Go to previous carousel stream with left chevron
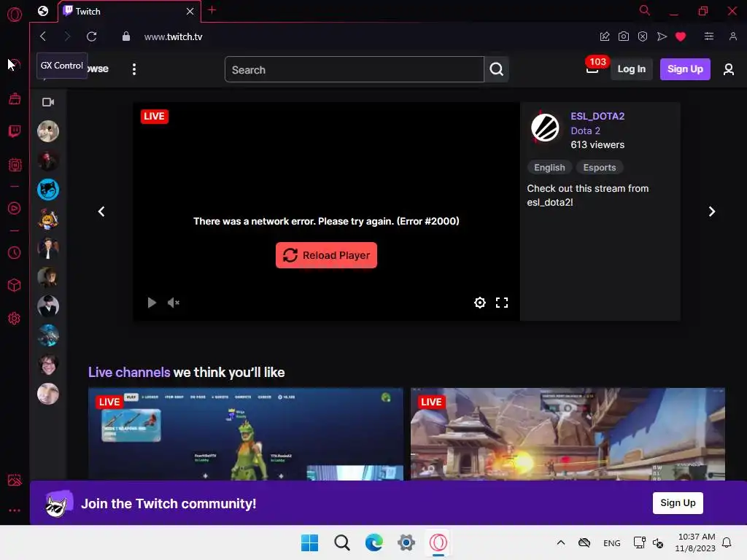 click(x=101, y=211)
